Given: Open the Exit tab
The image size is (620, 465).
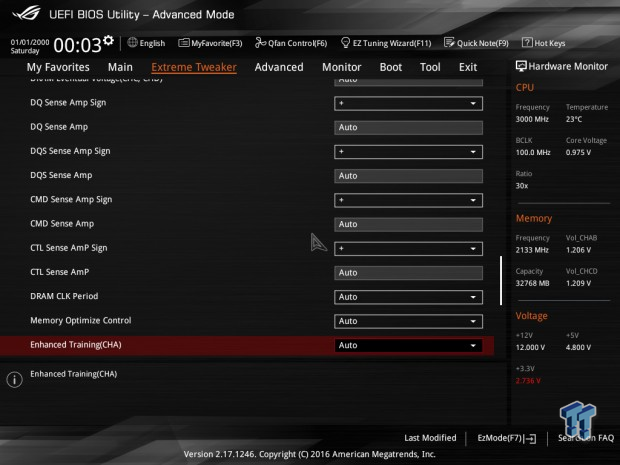Looking at the screenshot, I should [x=468, y=67].
